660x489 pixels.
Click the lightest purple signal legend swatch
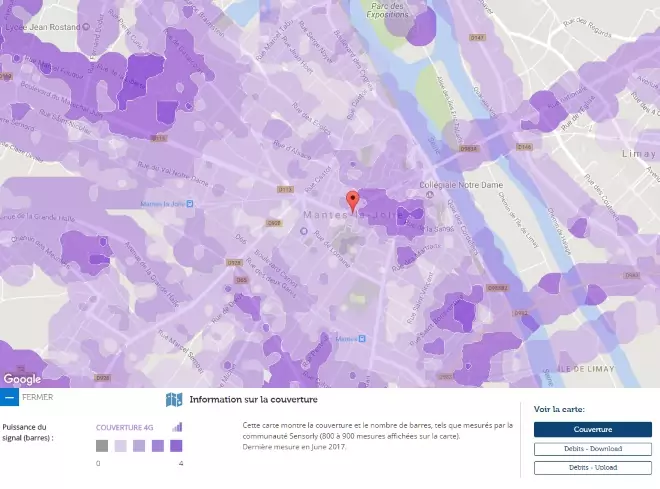tap(120, 446)
